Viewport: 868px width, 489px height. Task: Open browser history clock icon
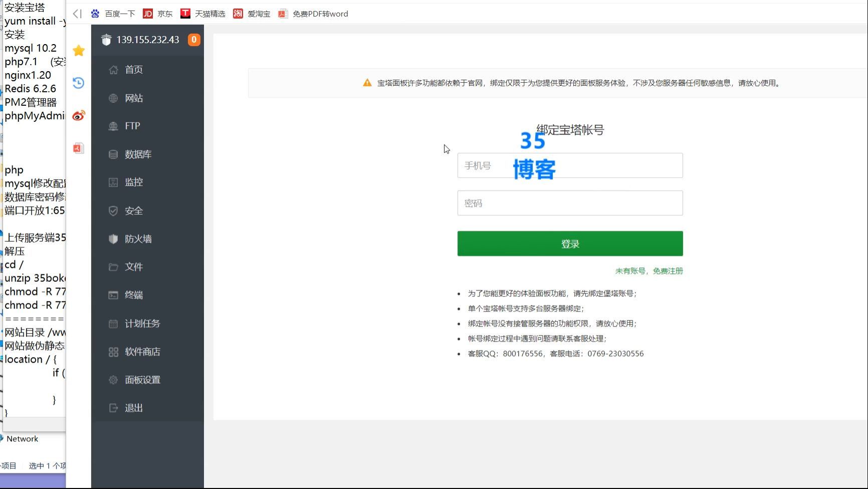(x=79, y=83)
